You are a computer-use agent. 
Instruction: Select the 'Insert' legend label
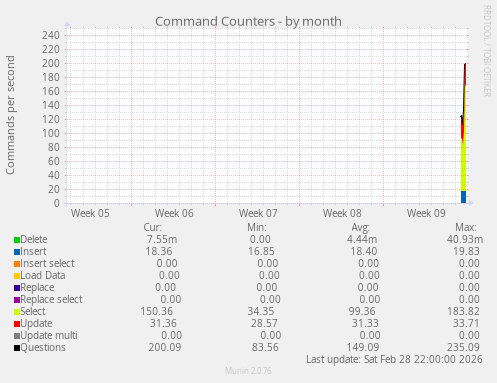(x=33, y=251)
